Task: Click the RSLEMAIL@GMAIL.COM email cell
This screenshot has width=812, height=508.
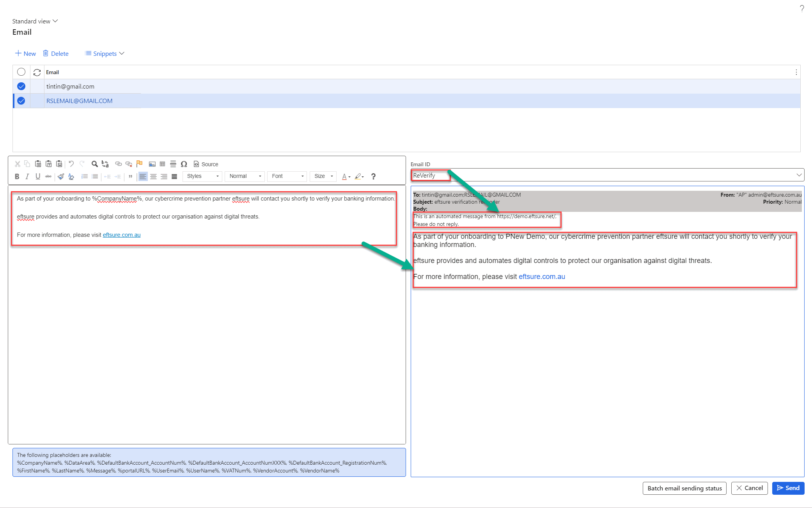Action: (x=79, y=101)
